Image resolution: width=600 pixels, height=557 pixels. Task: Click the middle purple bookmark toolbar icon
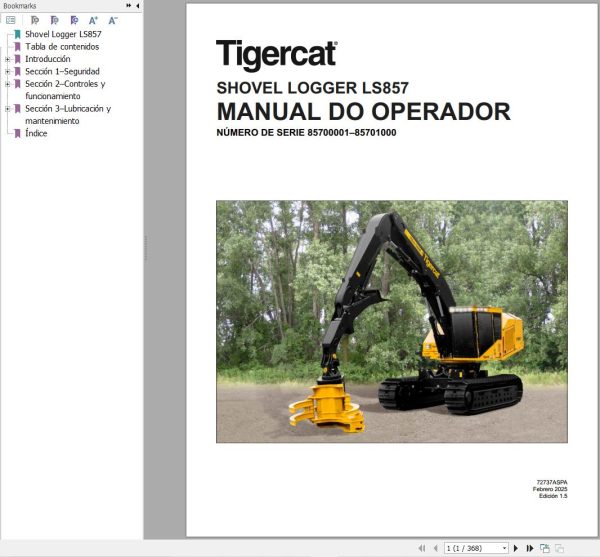point(55,20)
